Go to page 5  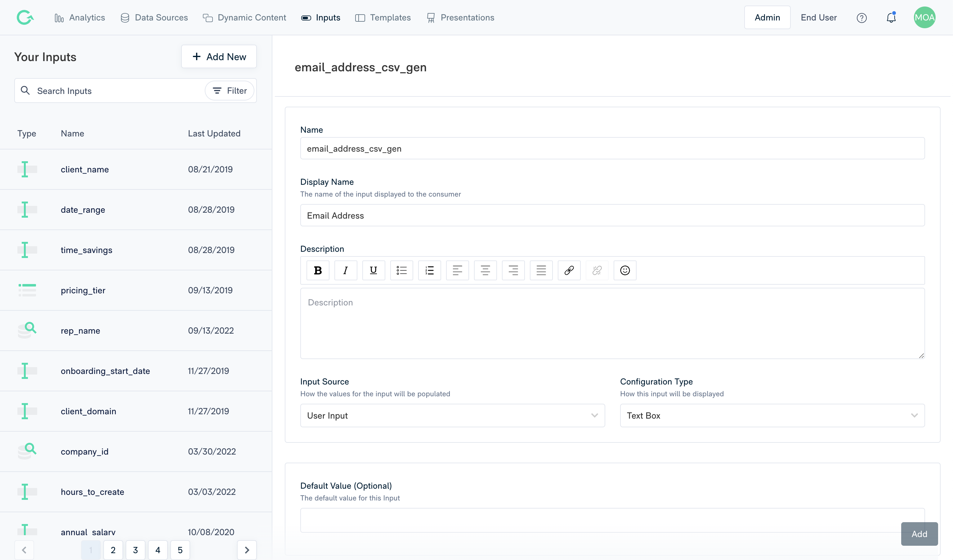[x=180, y=550]
